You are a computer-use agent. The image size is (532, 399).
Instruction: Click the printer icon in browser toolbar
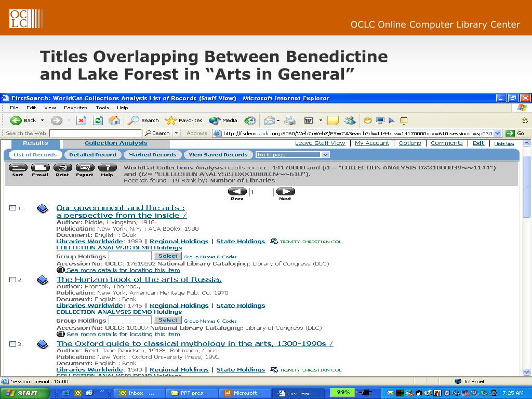click(290, 120)
